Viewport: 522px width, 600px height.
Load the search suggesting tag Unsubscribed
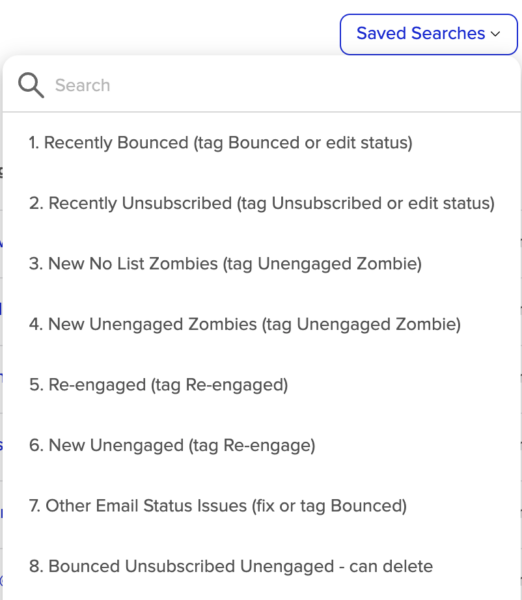[x=261, y=203]
